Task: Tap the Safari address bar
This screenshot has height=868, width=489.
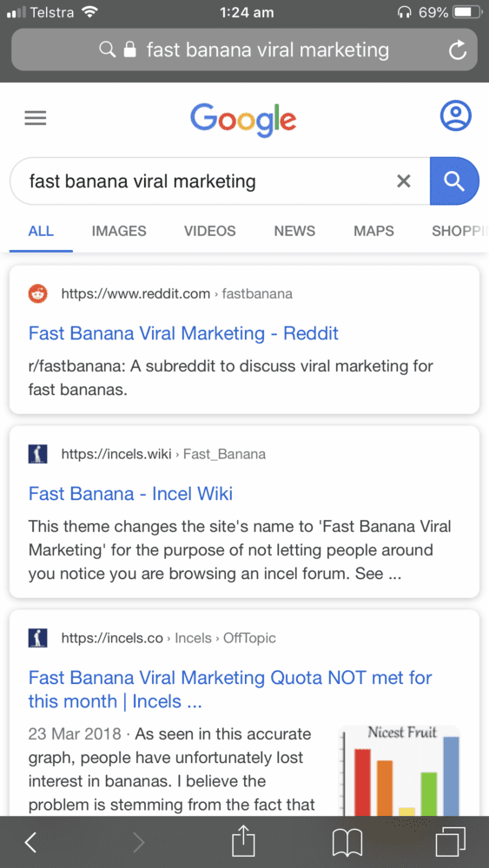Action: point(244,49)
